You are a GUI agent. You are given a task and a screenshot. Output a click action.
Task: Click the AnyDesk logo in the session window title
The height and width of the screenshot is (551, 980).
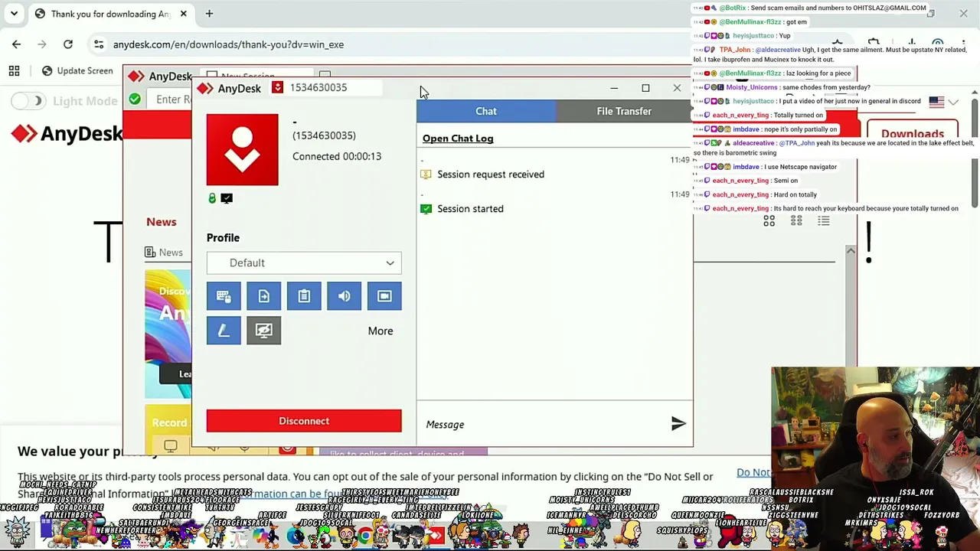click(229, 88)
